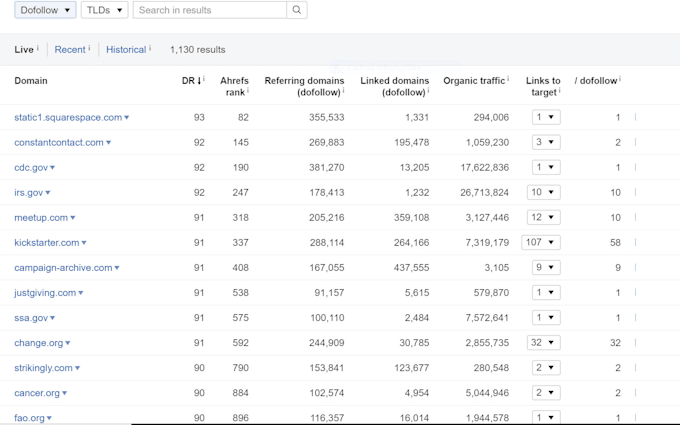Click info icon next to Ahrefs rank
This screenshot has width=680, height=425.
click(247, 92)
